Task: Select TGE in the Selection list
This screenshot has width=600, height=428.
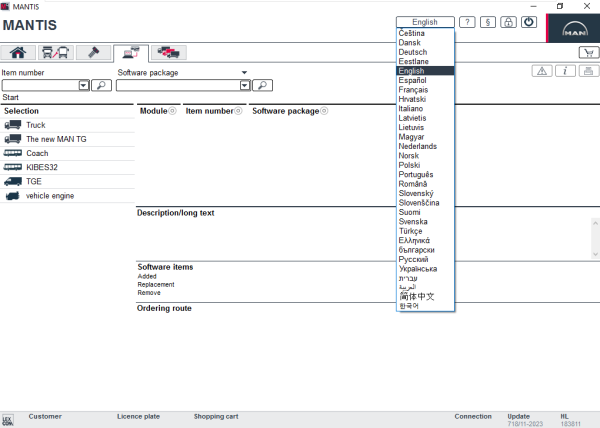Action: point(67,182)
